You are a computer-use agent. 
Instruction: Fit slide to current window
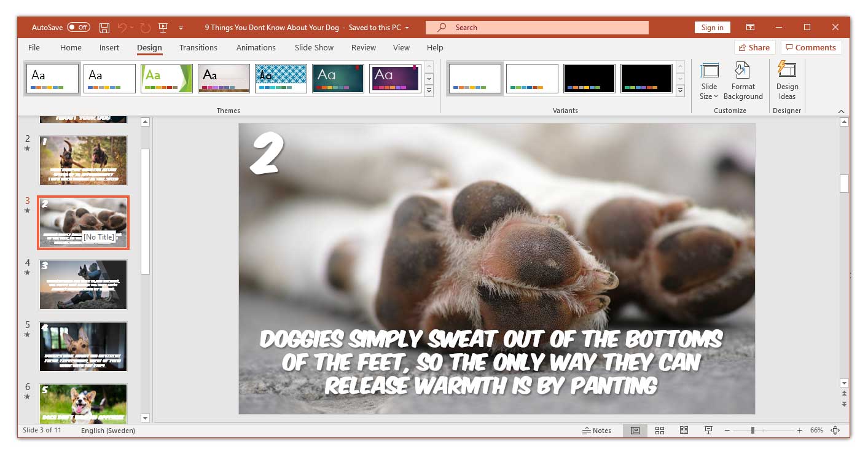pyautogui.click(x=836, y=430)
